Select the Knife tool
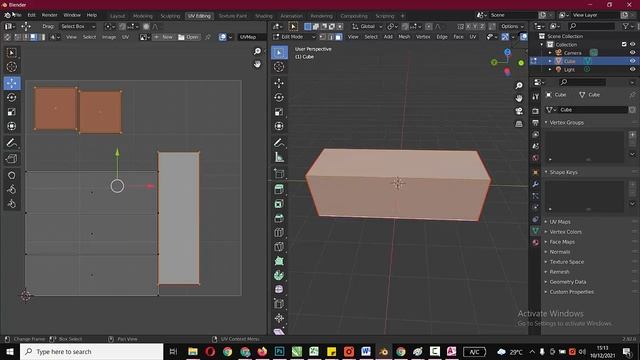The image size is (640, 360). pos(279,247)
